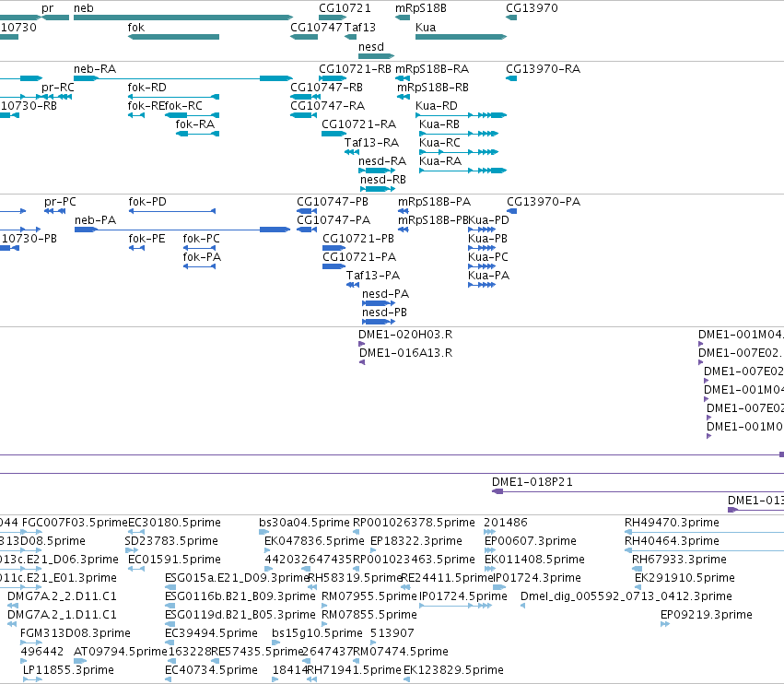This screenshot has height=684, width=784.
Task: Click the FGM313D08.3prime EST label
Action: pos(75,633)
